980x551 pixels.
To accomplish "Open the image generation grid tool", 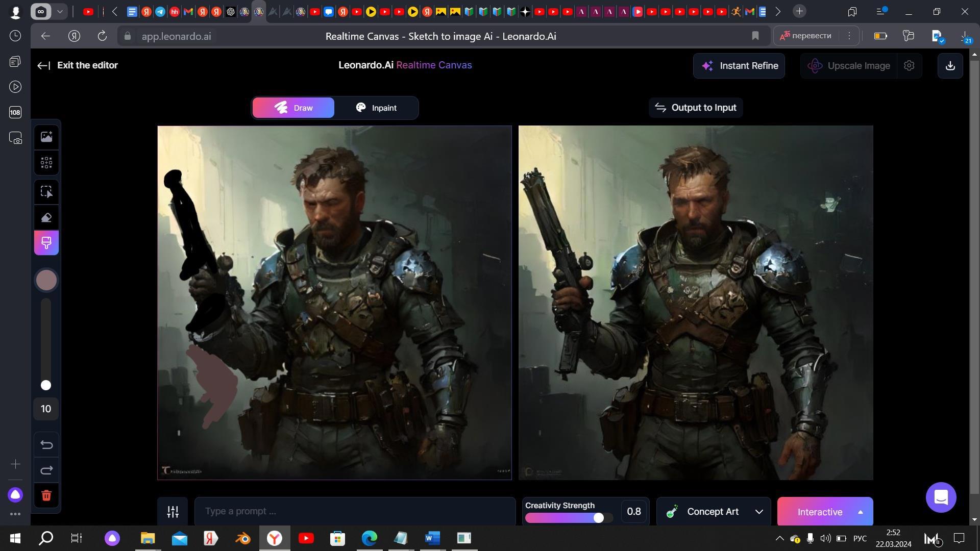I will tap(46, 163).
